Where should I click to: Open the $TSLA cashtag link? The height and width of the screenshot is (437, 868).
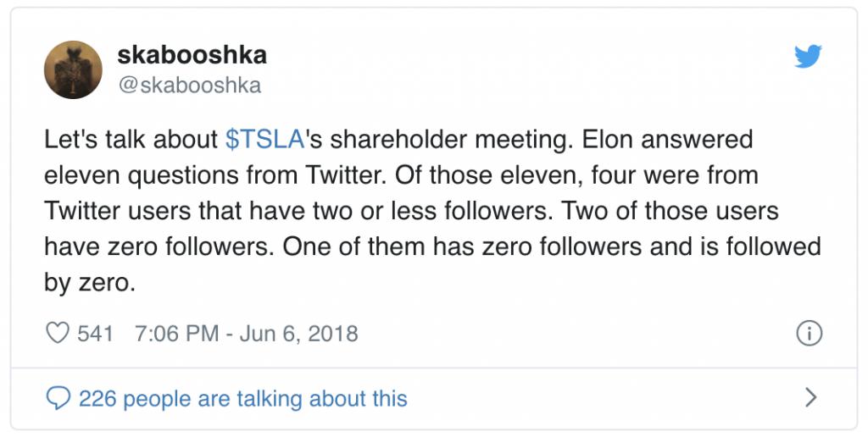click(264, 140)
